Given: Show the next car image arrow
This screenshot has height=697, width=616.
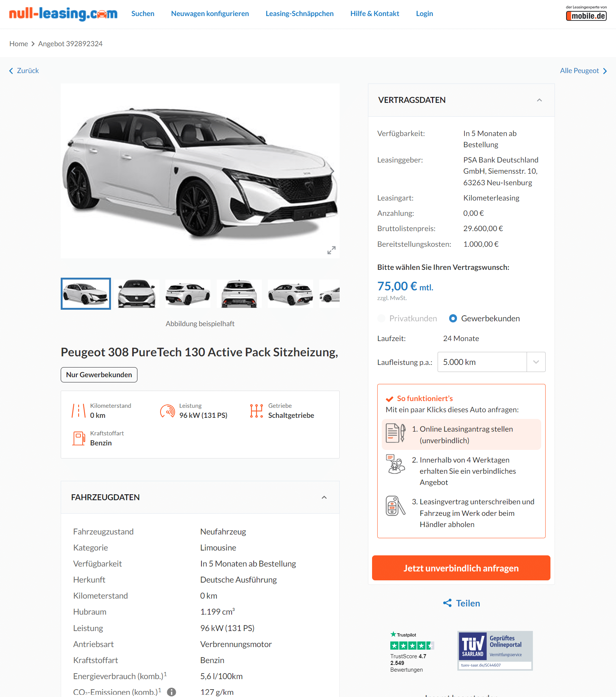Looking at the screenshot, I should [x=331, y=171].
